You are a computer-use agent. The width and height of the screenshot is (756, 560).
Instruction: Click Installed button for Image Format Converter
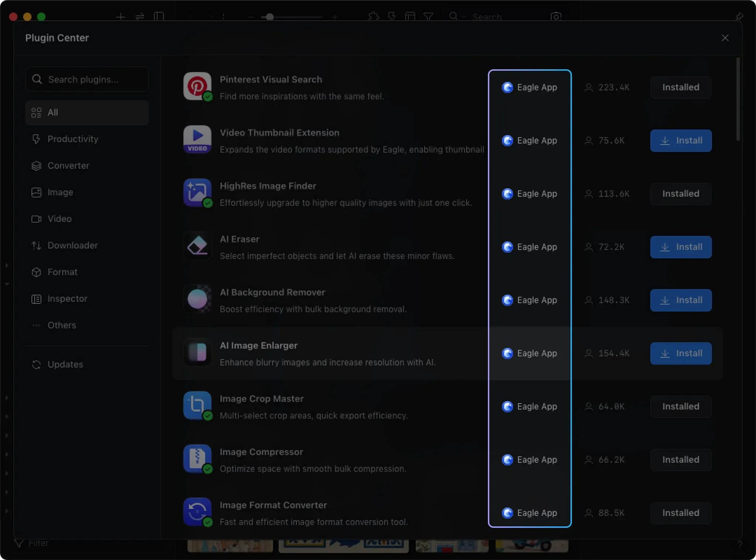click(x=681, y=513)
